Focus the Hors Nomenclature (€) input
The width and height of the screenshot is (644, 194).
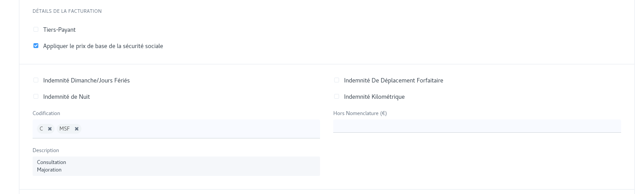coord(477,126)
